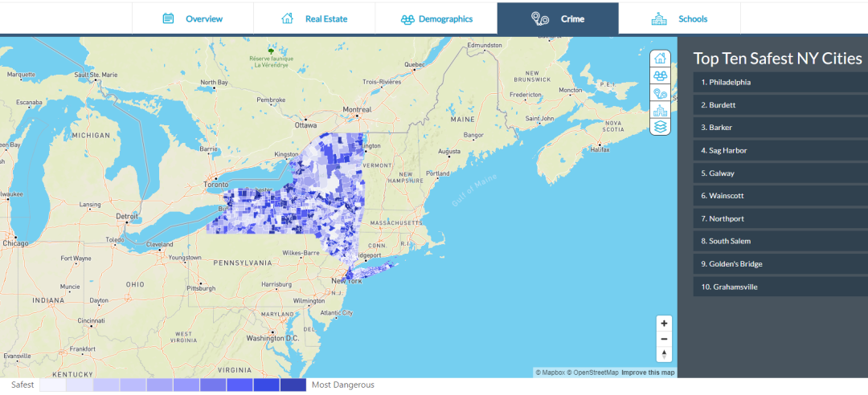The image size is (868, 395).
Task: Click the Improve this map link
Action: click(648, 373)
